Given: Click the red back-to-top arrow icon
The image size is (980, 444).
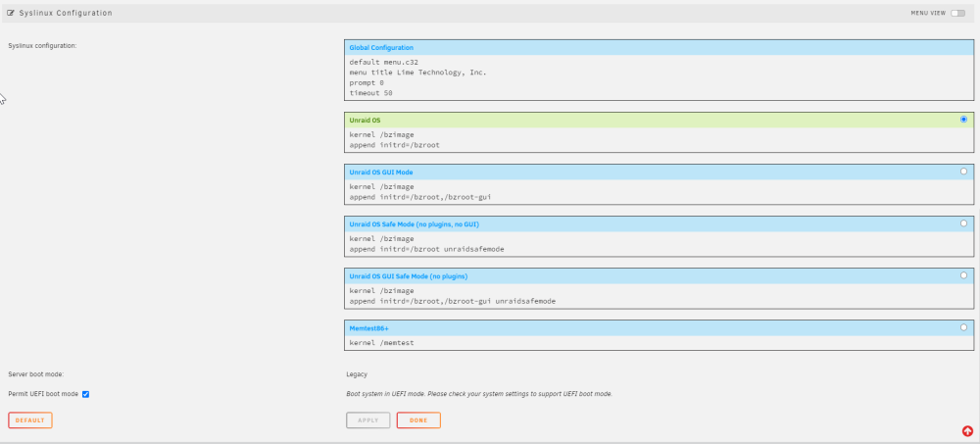Looking at the screenshot, I should pyautogui.click(x=967, y=431).
